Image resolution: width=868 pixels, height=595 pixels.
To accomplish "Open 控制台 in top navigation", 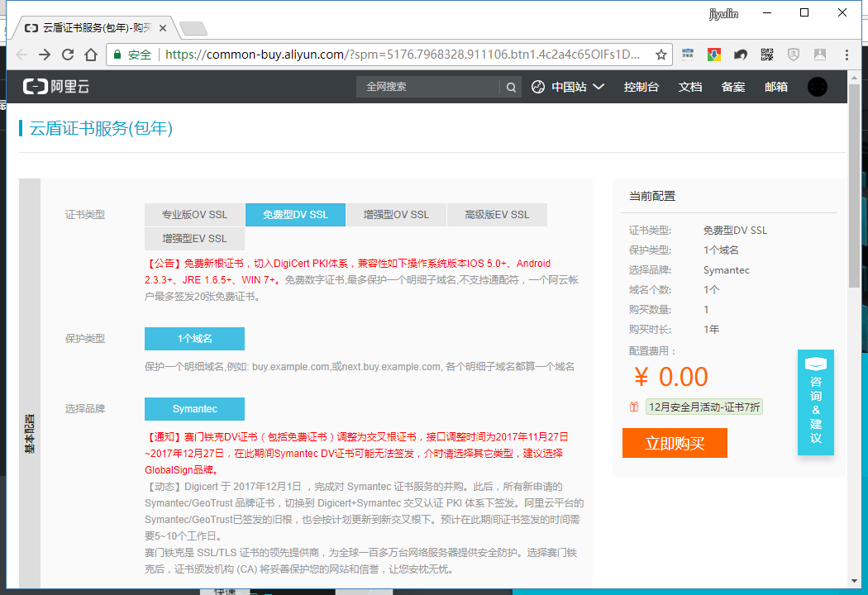I will pyautogui.click(x=641, y=87).
